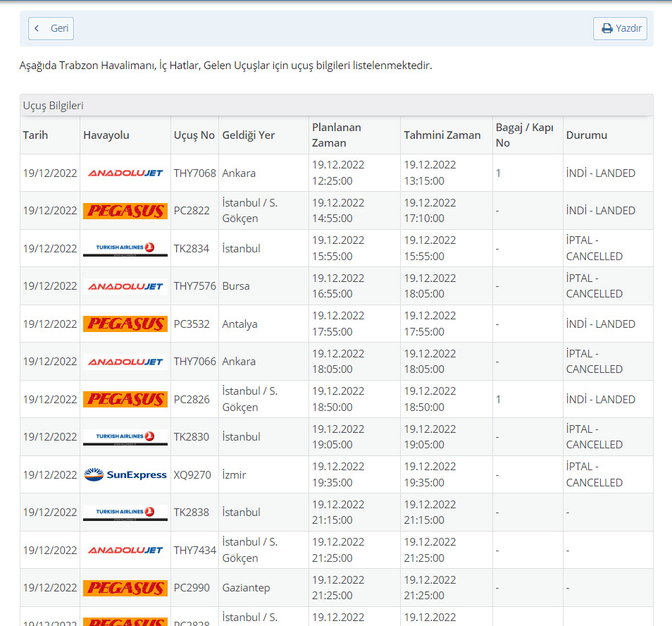Click the Planlanan Zaman column header

tap(337, 135)
